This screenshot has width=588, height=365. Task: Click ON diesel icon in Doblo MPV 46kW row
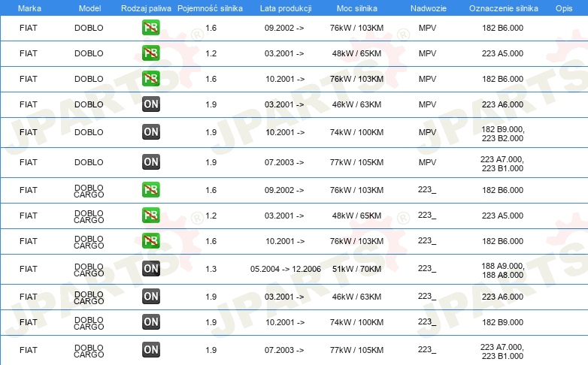pos(150,104)
